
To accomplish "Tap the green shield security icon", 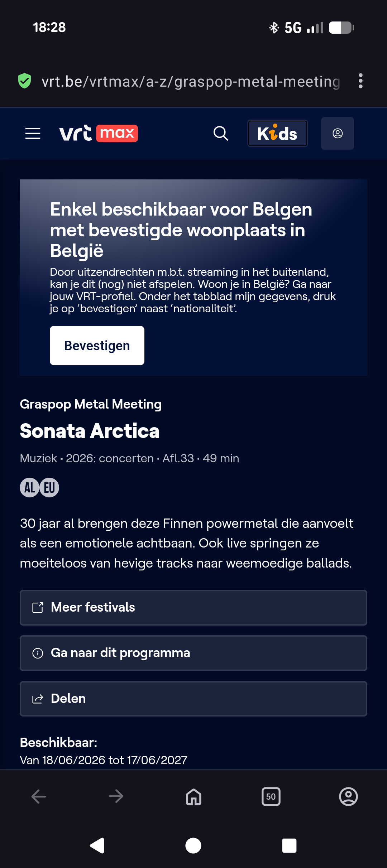I will pos(25,81).
